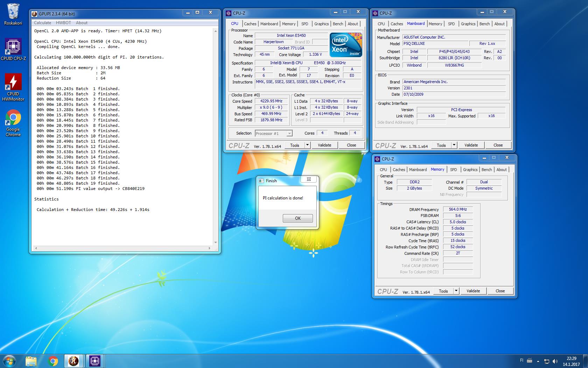Open CPUID CPU-Z desktop shortcut
The height and width of the screenshot is (368, 588).
click(13, 49)
